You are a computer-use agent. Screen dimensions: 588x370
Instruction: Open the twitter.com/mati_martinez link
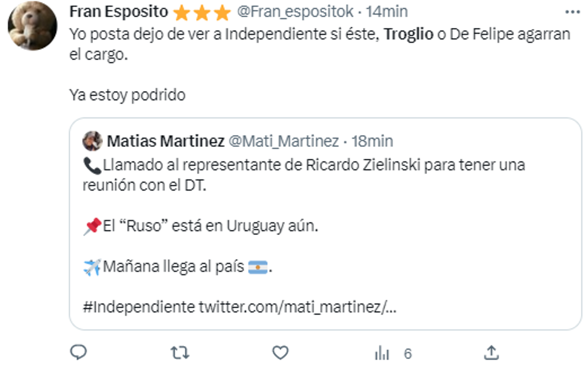point(297,307)
